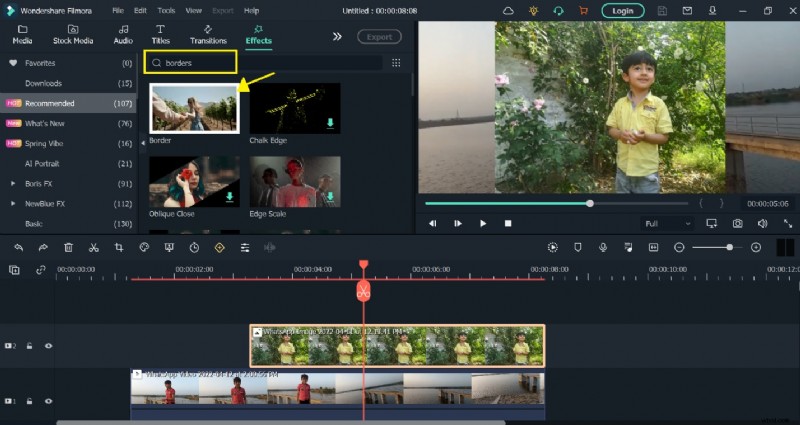The width and height of the screenshot is (800, 425).
Task: Open the What's New category
Action: pyautogui.click(x=68, y=123)
